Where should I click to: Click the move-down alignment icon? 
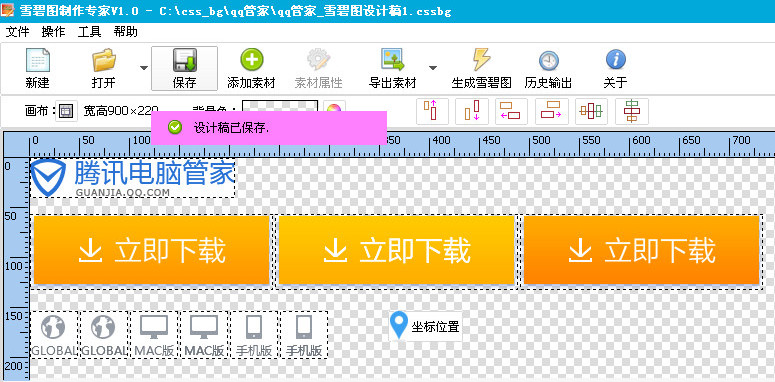(x=472, y=111)
